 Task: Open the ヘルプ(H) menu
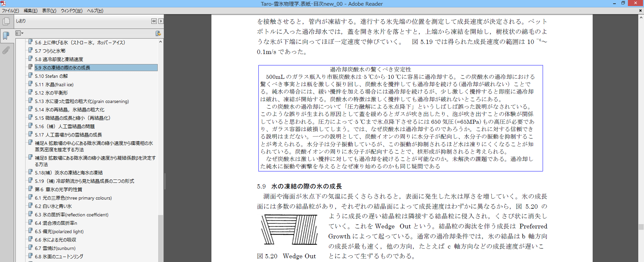click(95, 11)
